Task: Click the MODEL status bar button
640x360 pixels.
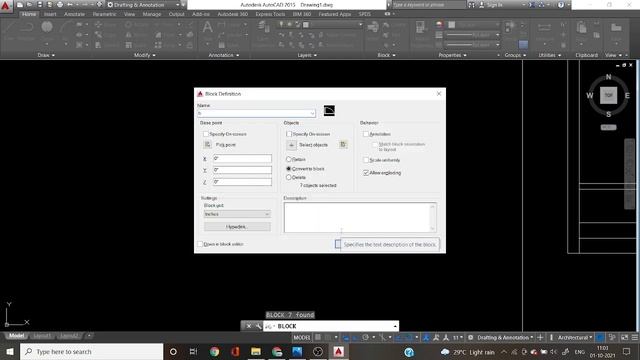Action: coord(302,338)
